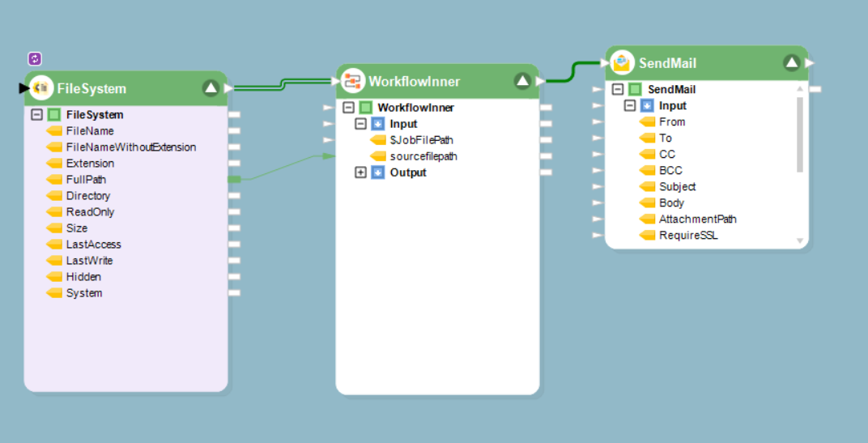Select the sourcefilepath field in WorkflowInner
868x443 pixels.
pyautogui.click(x=423, y=156)
